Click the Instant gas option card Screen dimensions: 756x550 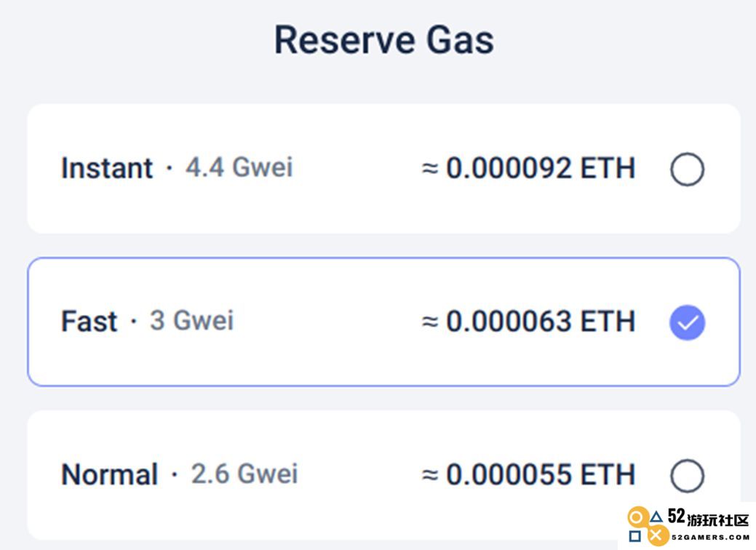pos(383,169)
